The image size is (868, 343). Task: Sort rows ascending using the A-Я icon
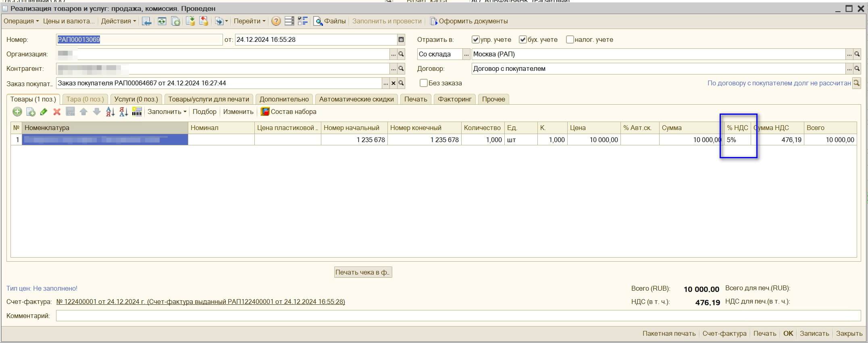click(x=110, y=112)
